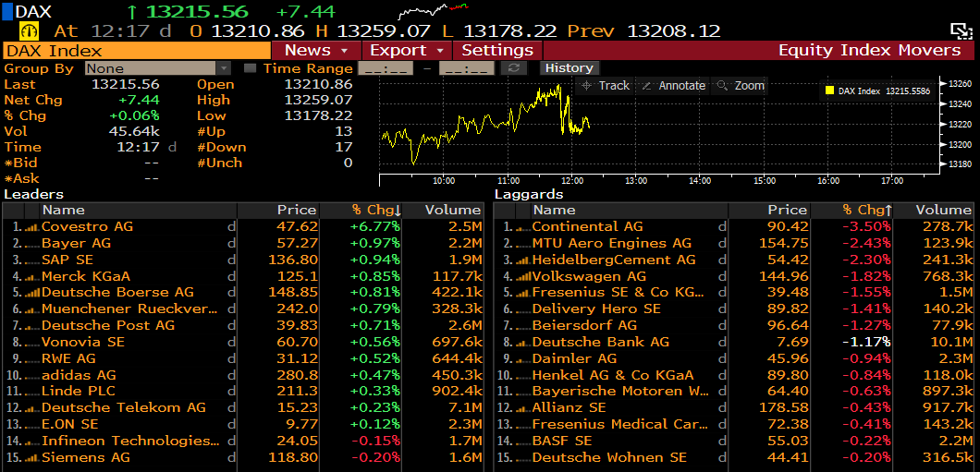Sort Leaders by Price column header
This screenshot has width=980, height=472.
tap(278, 211)
